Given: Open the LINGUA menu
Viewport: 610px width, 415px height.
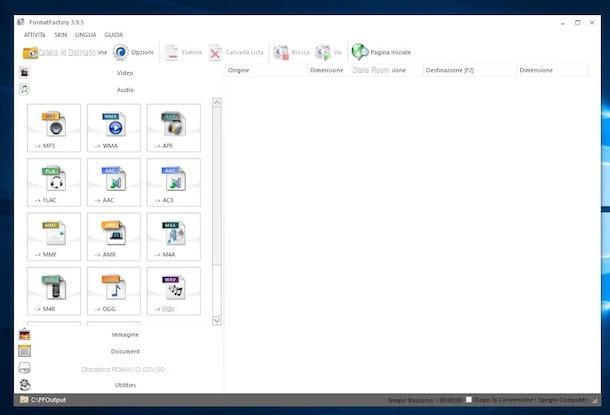Looking at the screenshot, I should coord(86,35).
